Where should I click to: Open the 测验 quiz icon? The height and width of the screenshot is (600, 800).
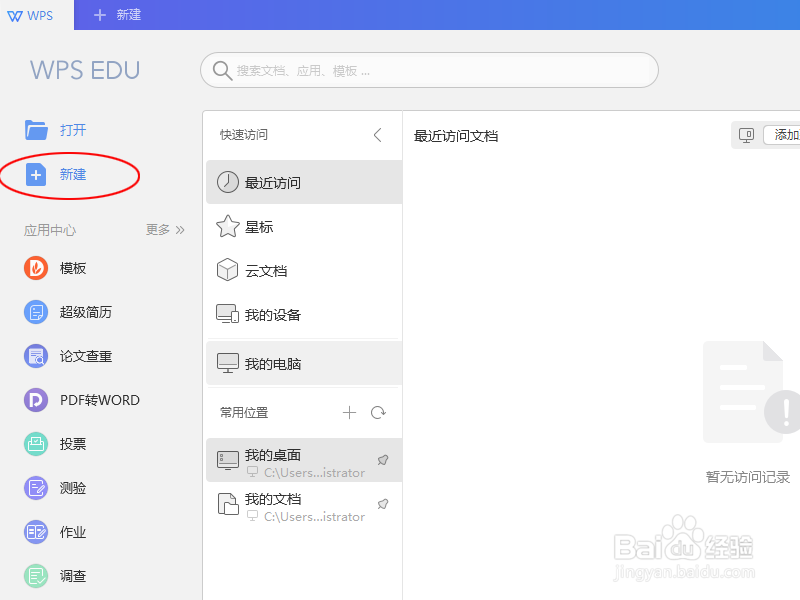pyautogui.click(x=36, y=488)
